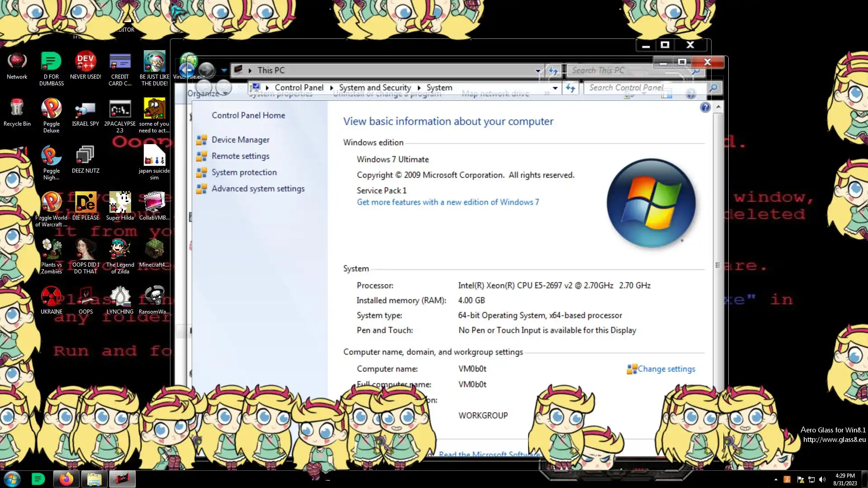Get more features with new Windows edition link

pos(448,202)
